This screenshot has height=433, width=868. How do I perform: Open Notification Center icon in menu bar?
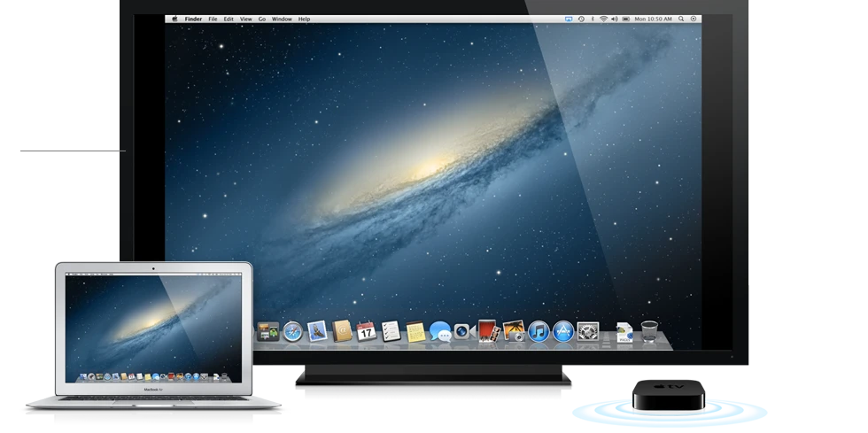(x=693, y=19)
